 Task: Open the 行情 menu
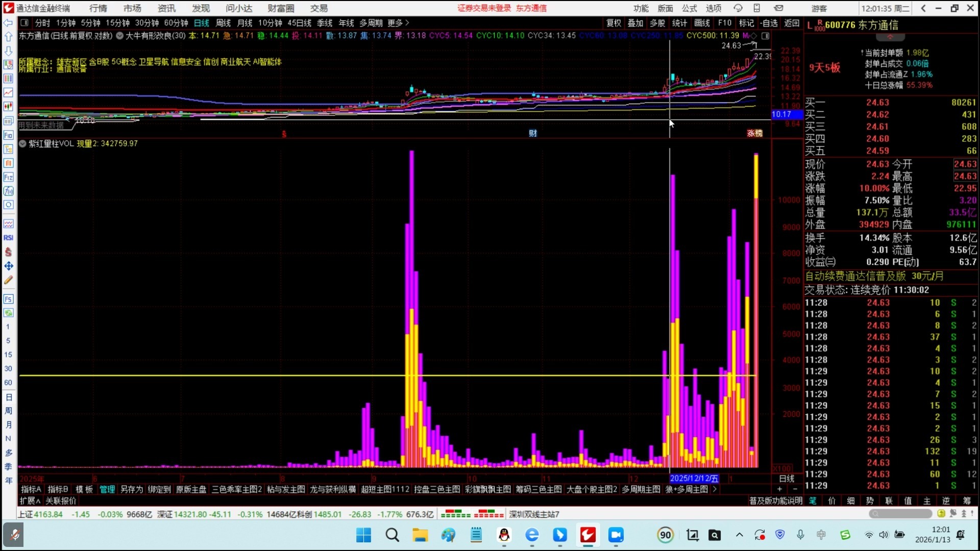[x=98, y=8]
